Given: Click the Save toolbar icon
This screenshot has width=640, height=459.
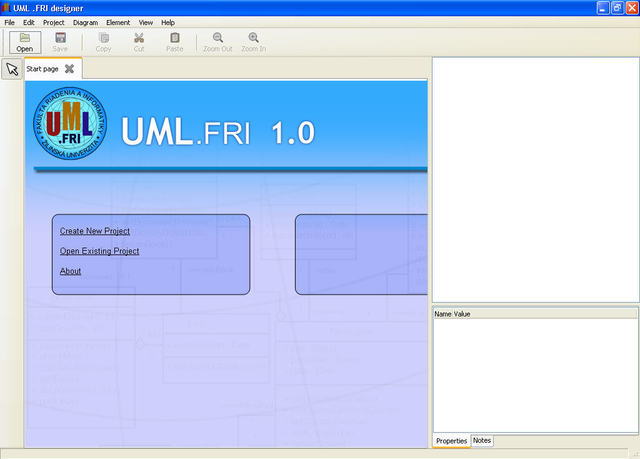Looking at the screenshot, I should click(60, 38).
